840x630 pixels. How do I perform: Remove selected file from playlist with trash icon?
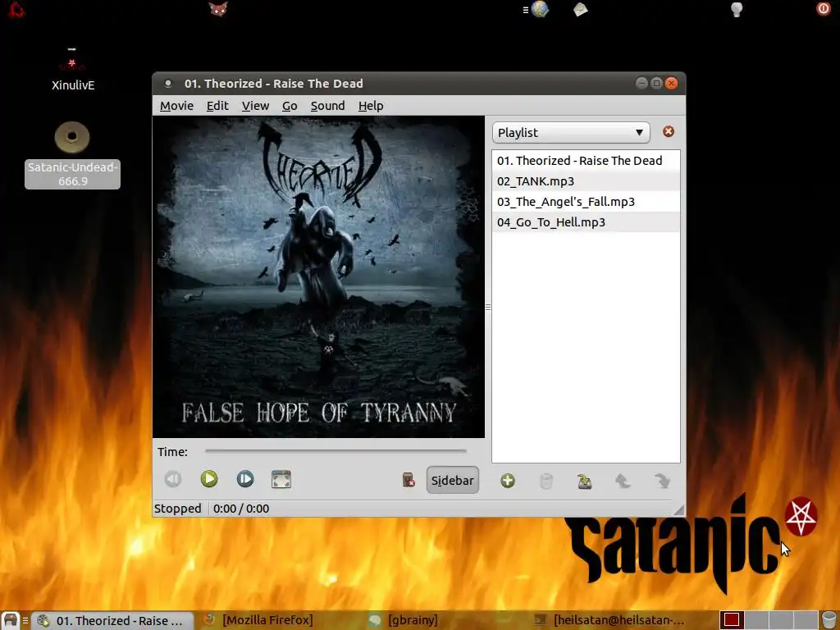pos(546,481)
